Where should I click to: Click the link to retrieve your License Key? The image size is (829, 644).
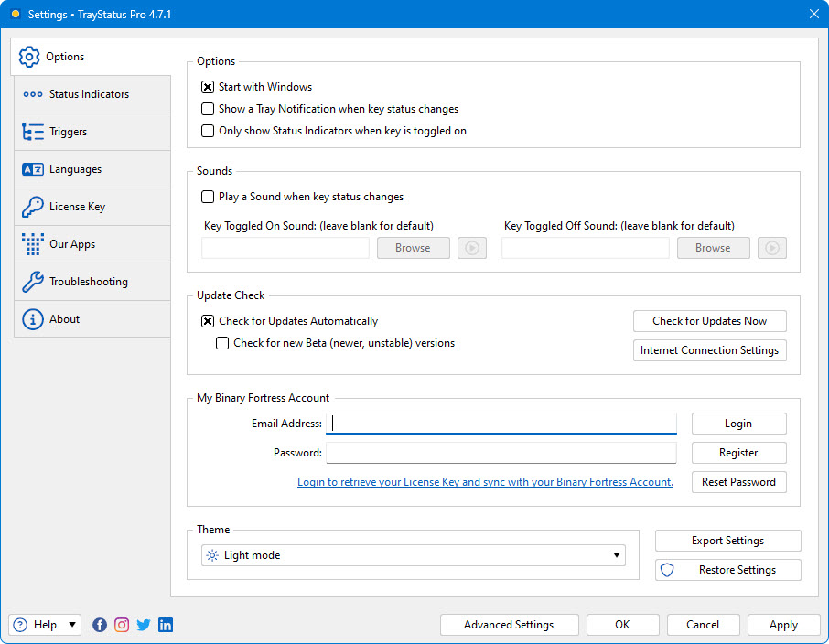(485, 482)
